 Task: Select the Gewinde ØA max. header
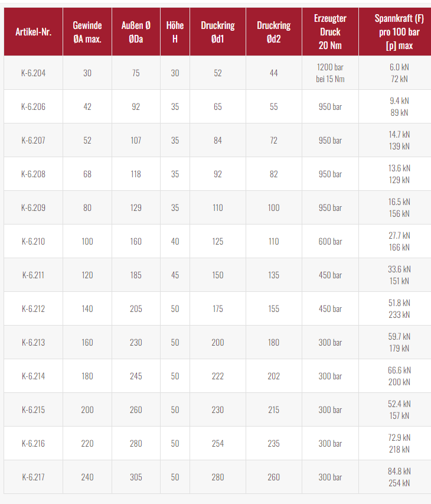coord(87,32)
